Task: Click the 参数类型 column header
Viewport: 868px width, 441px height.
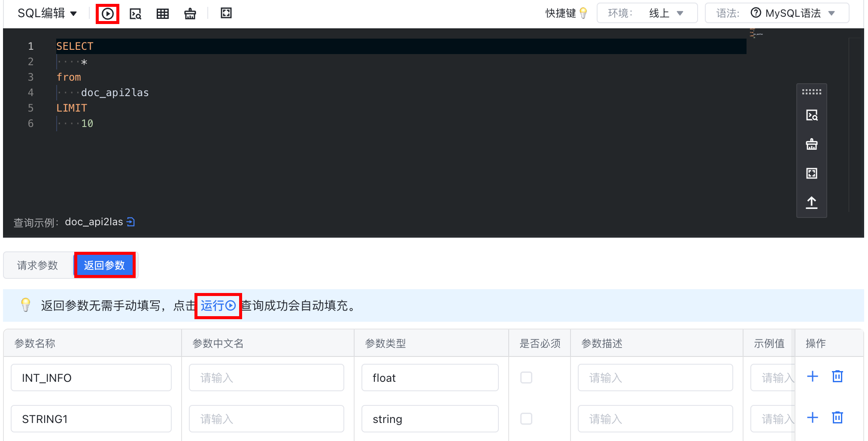Action: click(x=385, y=343)
